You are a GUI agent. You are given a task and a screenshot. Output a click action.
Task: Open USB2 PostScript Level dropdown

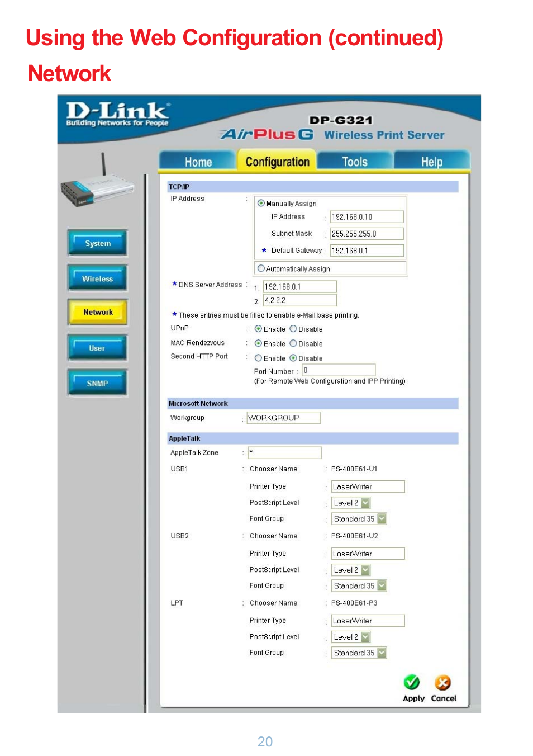tap(351, 570)
